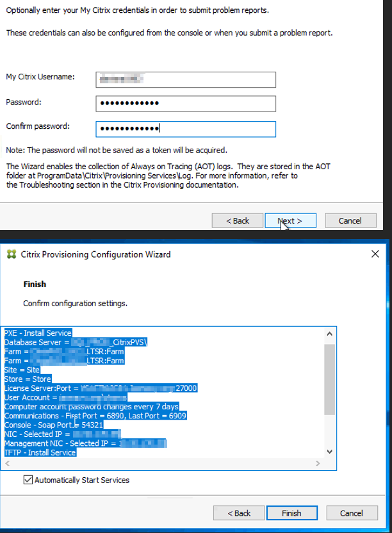
Task: Select 'Site = Site' line
Action: click(22, 370)
